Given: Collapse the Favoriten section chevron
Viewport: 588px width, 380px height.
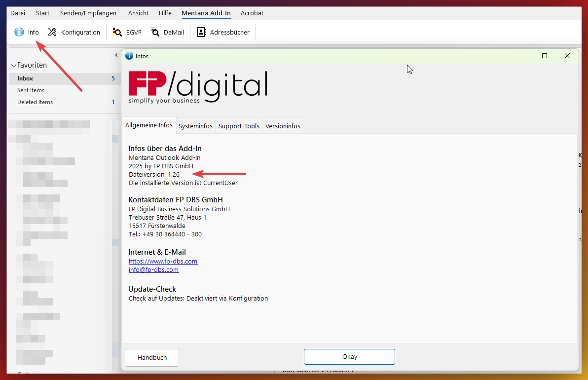Looking at the screenshot, I should click(13, 65).
